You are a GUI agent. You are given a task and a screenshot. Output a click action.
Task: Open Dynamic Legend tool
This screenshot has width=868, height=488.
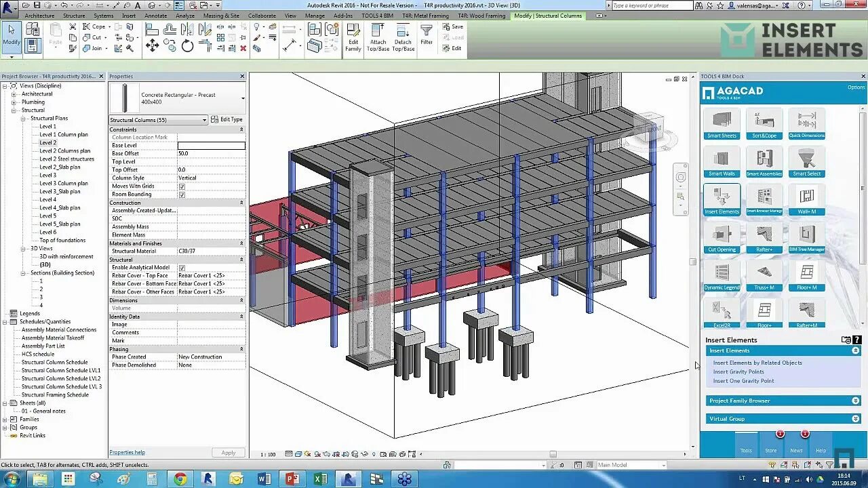(x=722, y=276)
